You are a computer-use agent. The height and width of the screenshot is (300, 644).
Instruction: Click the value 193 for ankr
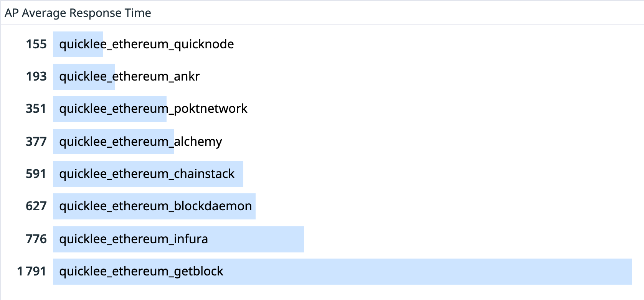[x=36, y=76]
